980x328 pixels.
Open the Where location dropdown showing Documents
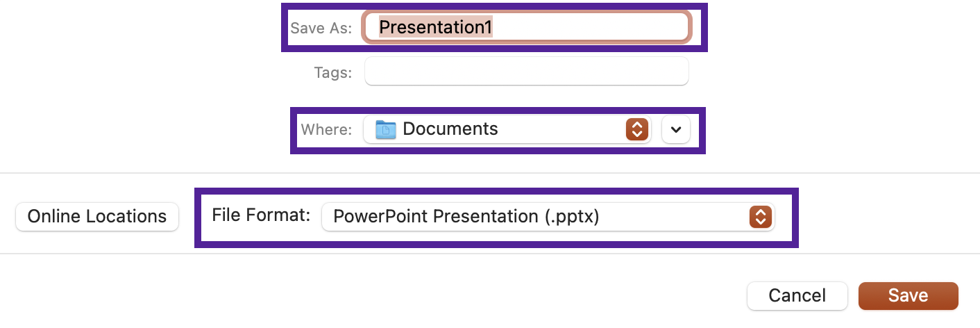pyautogui.click(x=507, y=129)
